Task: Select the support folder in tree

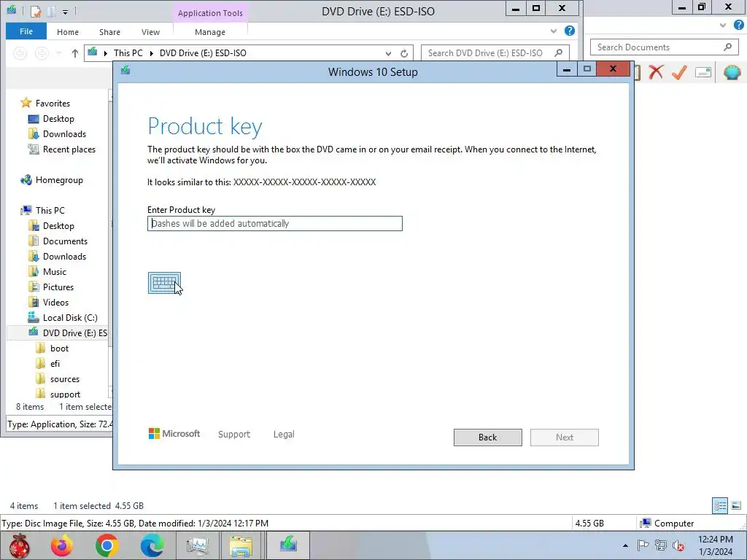Action: pyautogui.click(x=65, y=394)
